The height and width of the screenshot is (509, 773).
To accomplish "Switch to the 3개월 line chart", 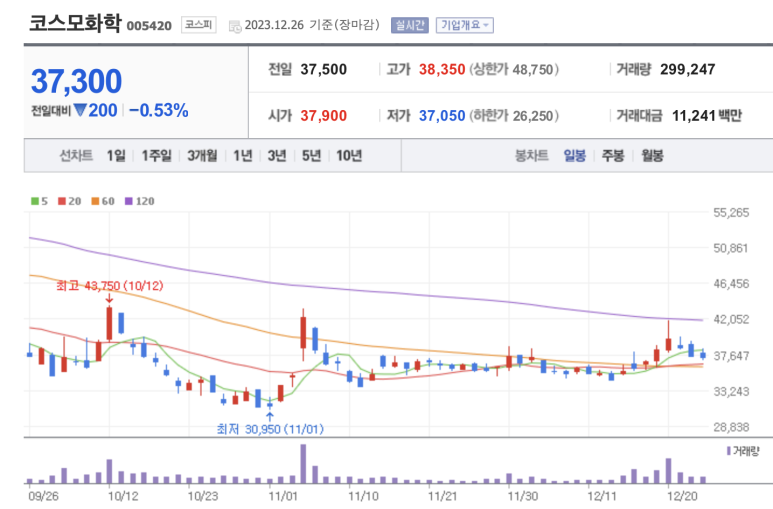I will click(202, 156).
